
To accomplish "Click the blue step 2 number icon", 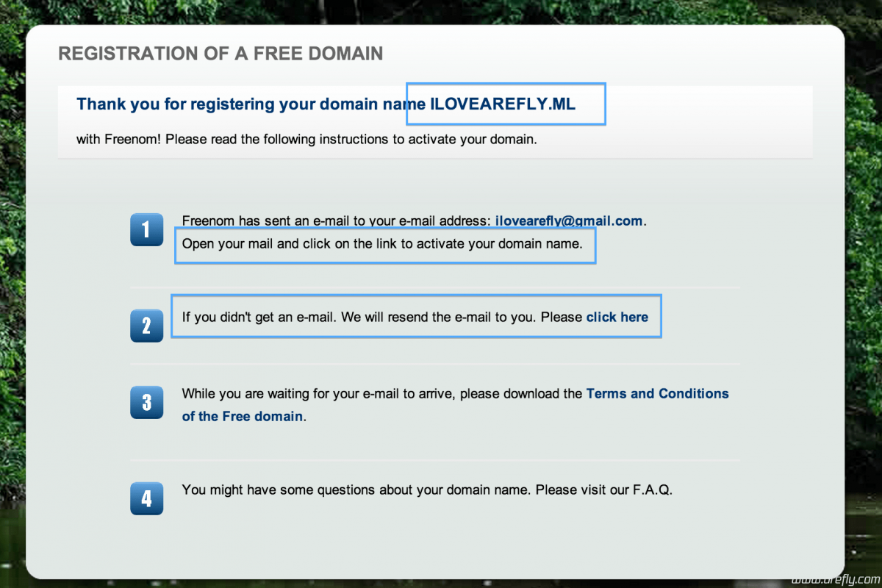I will (146, 325).
